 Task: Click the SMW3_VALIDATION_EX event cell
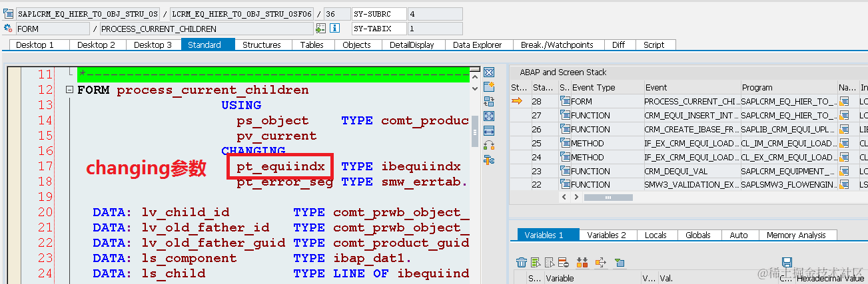coord(691,185)
